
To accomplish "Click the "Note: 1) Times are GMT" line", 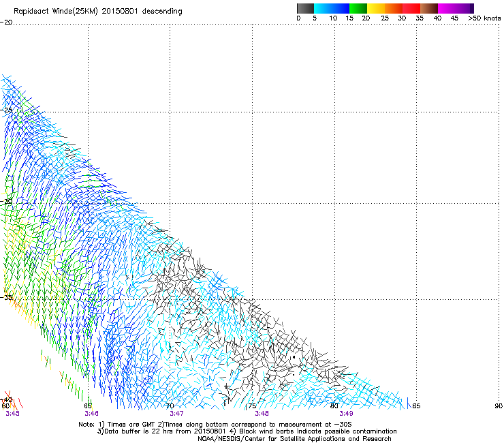I will [x=215, y=425].
